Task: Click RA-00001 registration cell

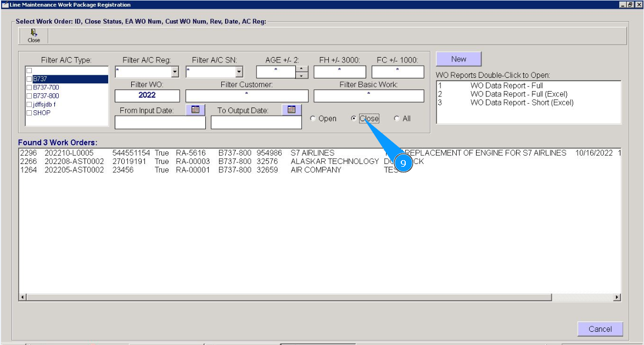Action: 193,170
